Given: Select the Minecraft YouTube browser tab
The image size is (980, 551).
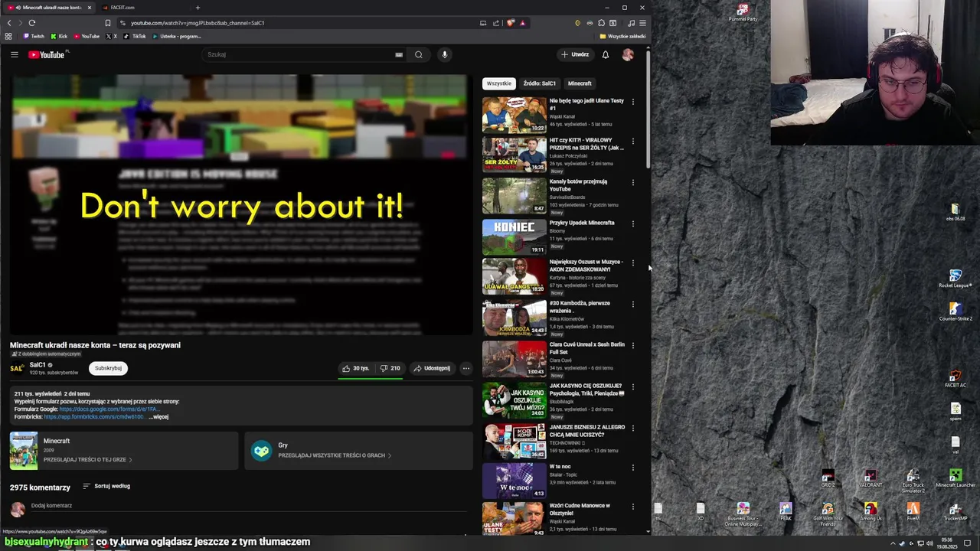Looking at the screenshot, I should point(50,8).
